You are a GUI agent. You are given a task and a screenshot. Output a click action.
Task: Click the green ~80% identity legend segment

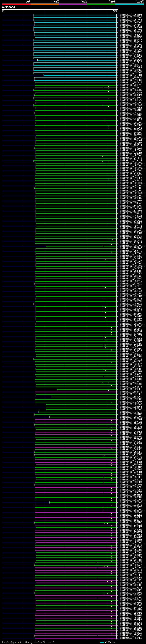pyautogui.click(x=101, y=4)
